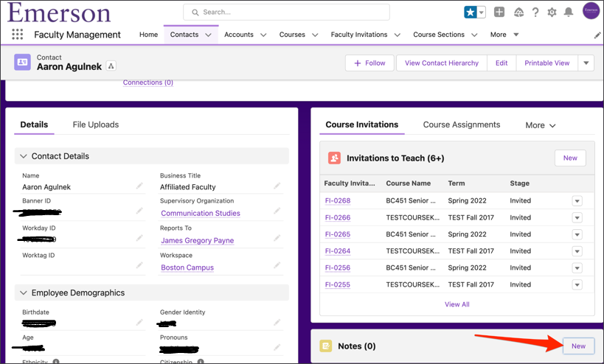Open row actions for FI-0255
Viewport: 604px width, 364px height.
[577, 284]
